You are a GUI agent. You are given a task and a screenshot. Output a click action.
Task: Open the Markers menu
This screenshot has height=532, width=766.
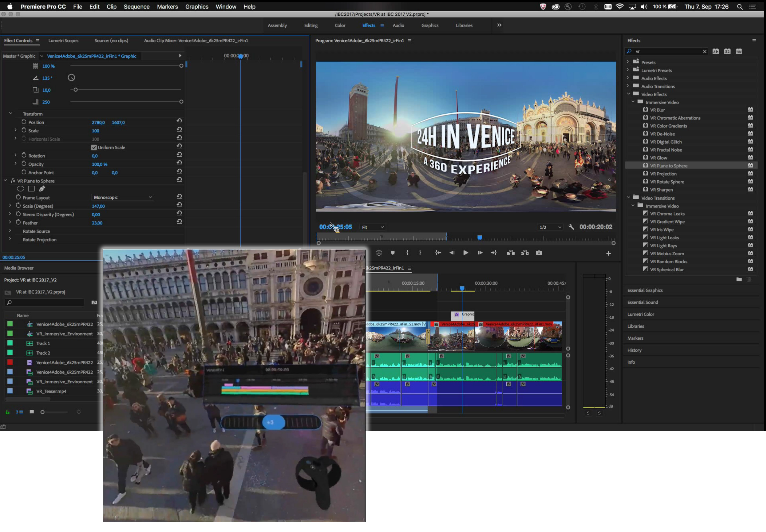(x=167, y=7)
